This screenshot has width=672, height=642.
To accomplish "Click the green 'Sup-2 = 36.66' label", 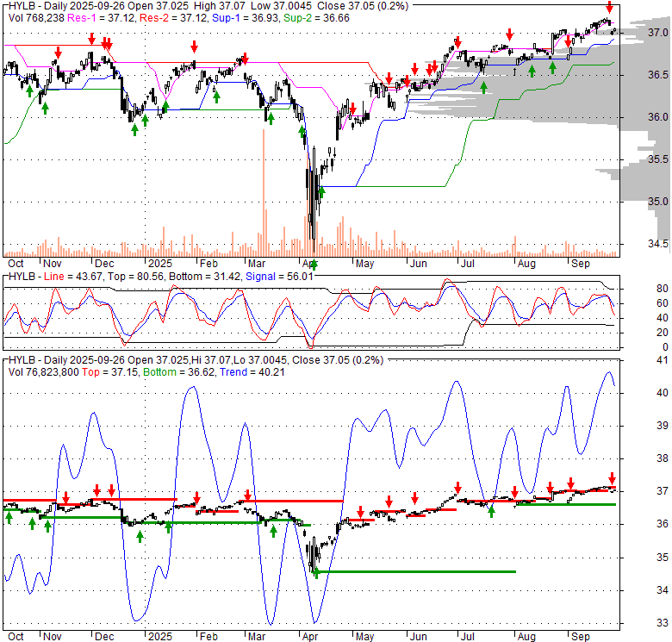I will pos(316,18).
